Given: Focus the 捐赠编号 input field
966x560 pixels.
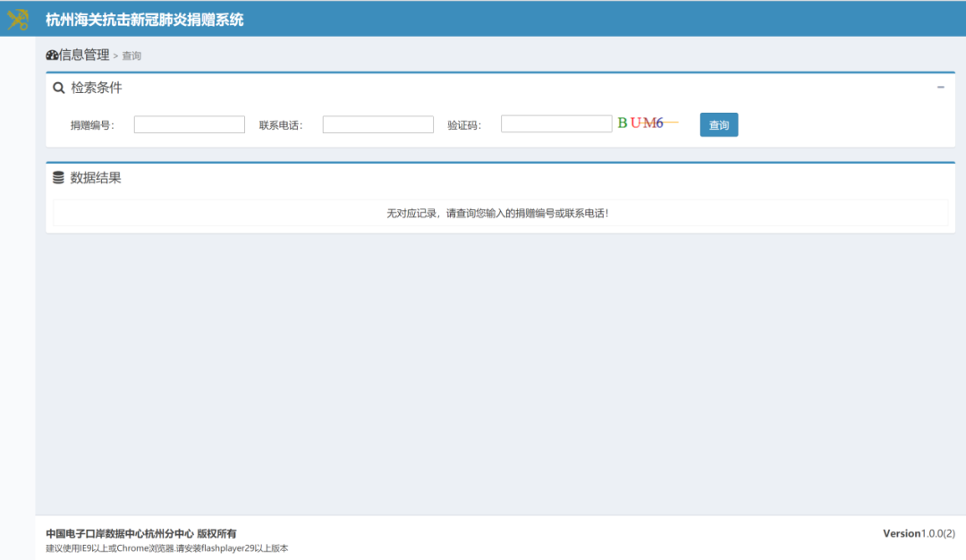Looking at the screenshot, I should pos(189,125).
